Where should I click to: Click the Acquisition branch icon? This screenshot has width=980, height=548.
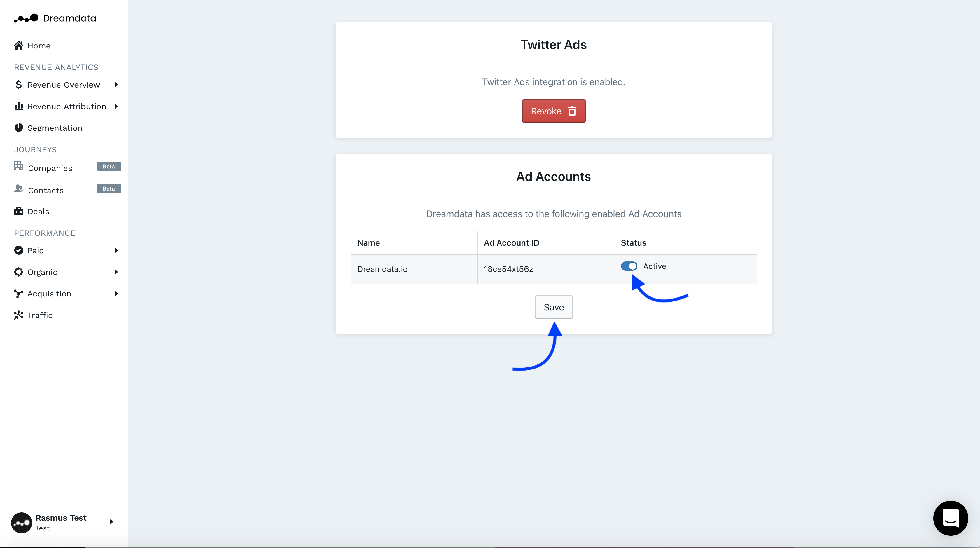pyautogui.click(x=19, y=294)
